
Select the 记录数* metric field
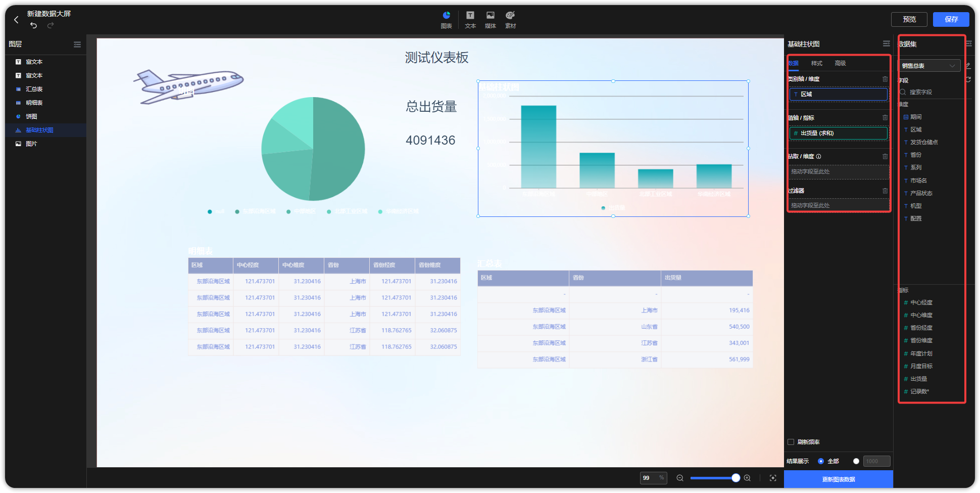[x=919, y=391]
